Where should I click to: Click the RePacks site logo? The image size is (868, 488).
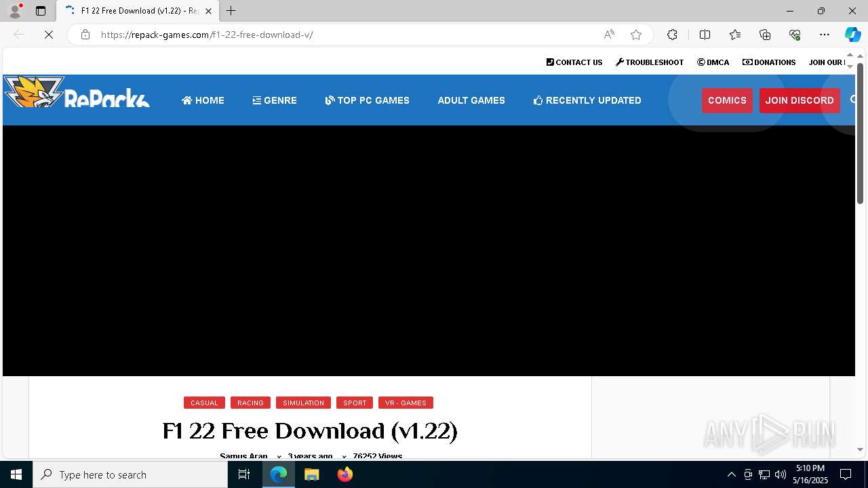click(77, 92)
